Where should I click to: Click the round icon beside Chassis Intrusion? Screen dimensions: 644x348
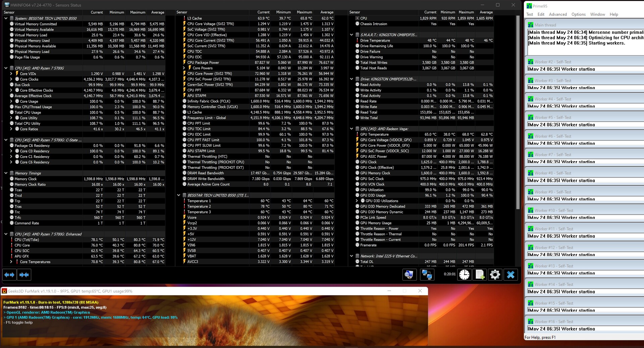357,24
